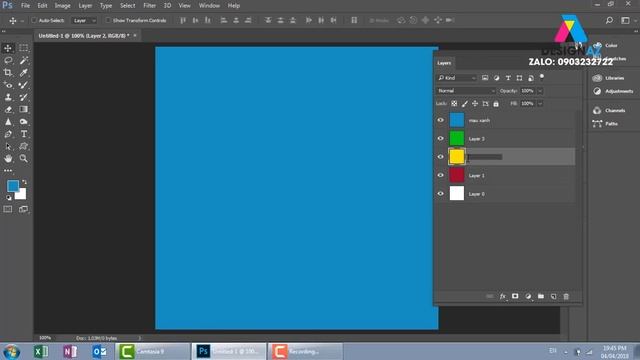Select the Clone Stamp tool

[8, 97]
